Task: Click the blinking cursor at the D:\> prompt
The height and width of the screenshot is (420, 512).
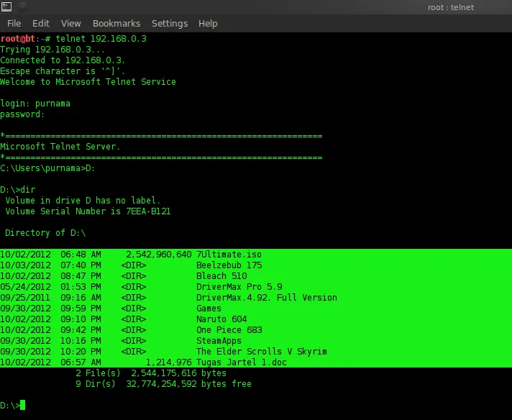Action: point(22,405)
